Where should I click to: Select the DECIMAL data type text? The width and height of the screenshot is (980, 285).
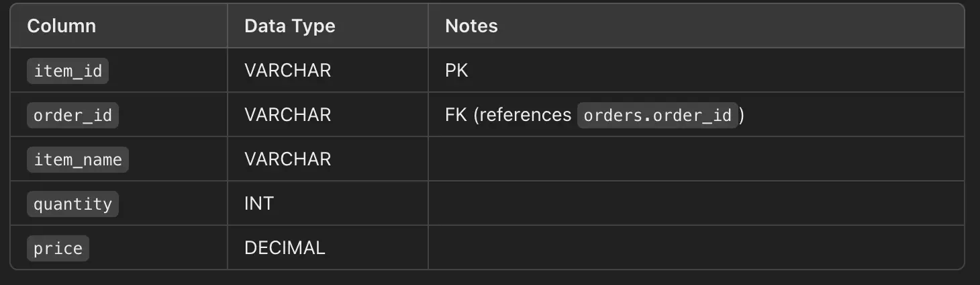click(x=285, y=248)
